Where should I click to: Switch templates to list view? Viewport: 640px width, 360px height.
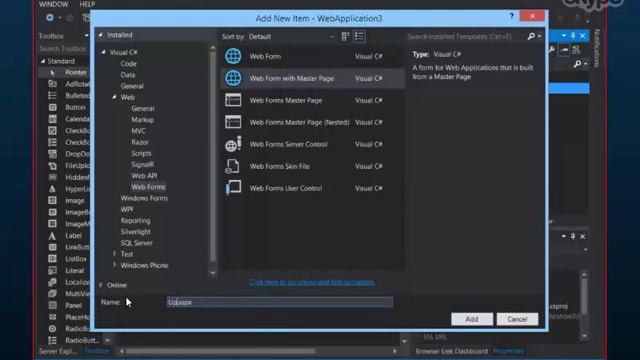click(359, 36)
